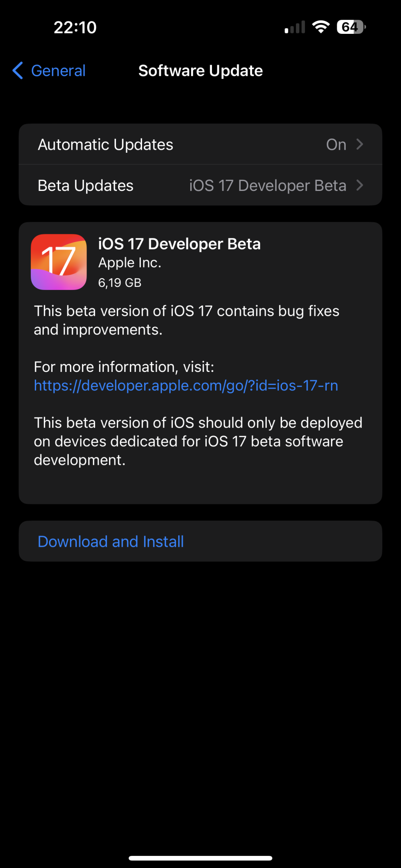
Task: Change the iOS 17 Developer Beta selection
Action: pyautogui.click(x=268, y=186)
